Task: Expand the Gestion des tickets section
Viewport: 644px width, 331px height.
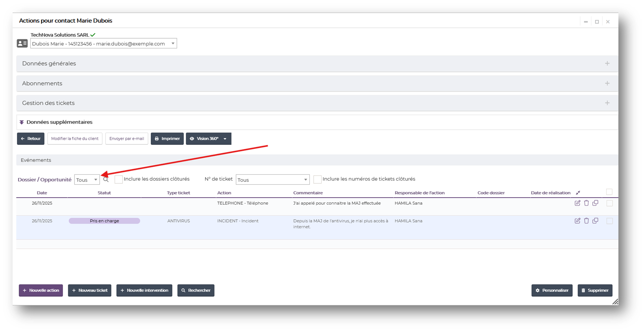Action: 607,103
